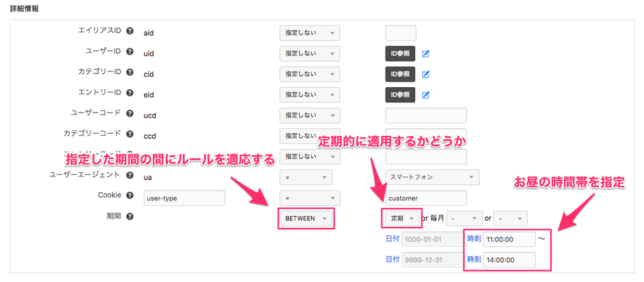This screenshot has width=644, height=282.
Task: Open the eid 指定しない dropdown
Action: point(310,95)
